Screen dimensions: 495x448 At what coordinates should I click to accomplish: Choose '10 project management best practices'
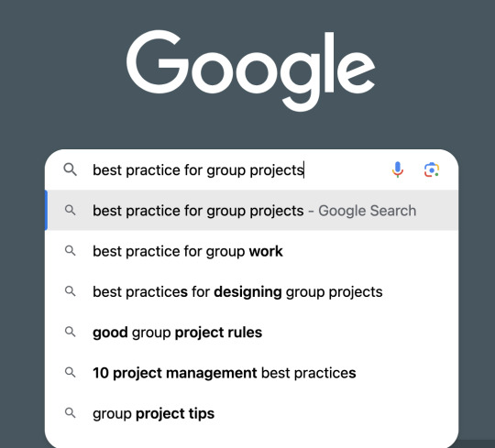click(251, 373)
